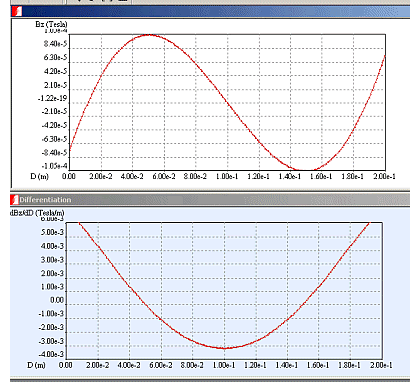Screen dimensions: 410x392
Task: Select the Differentiation window title
Action: [x=45, y=200]
